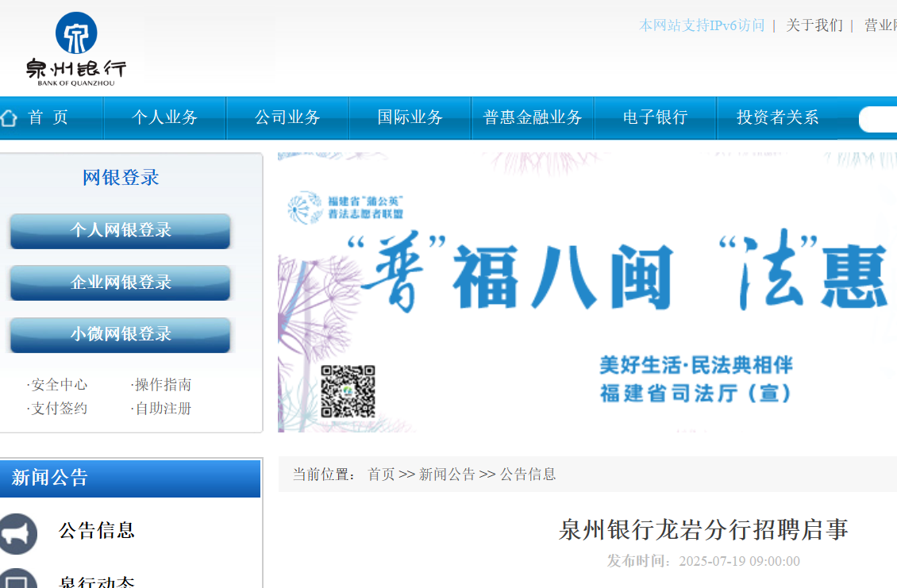Image resolution: width=897 pixels, height=588 pixels.
Task: Open the 首页 navigation menu item
Action: (48, 117)
